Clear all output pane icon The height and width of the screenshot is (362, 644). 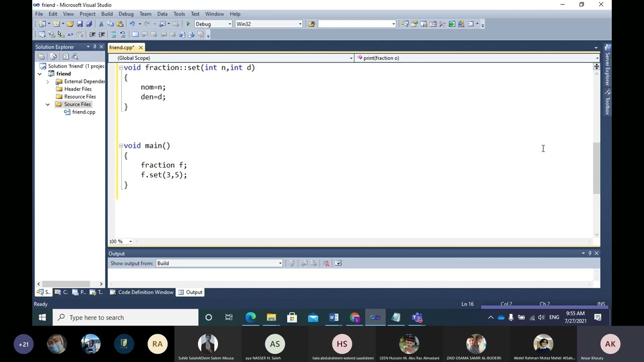tap(326, 263)
